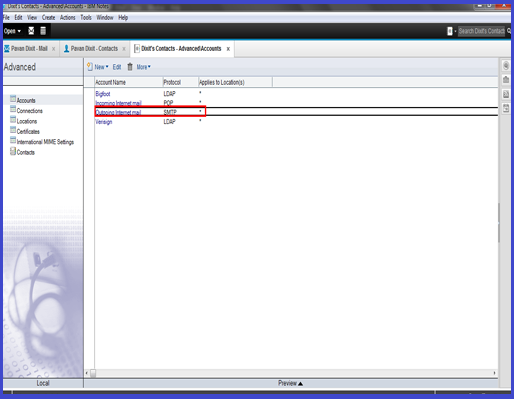Open the Actions menu
The height and width of the screenshot is (399, 514).
(68, 18)
